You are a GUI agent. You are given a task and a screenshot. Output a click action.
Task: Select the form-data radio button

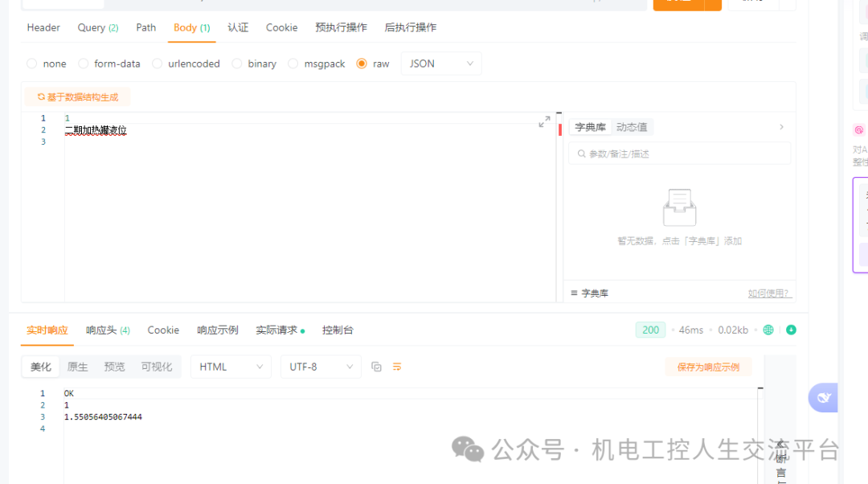tap(84, 64)
